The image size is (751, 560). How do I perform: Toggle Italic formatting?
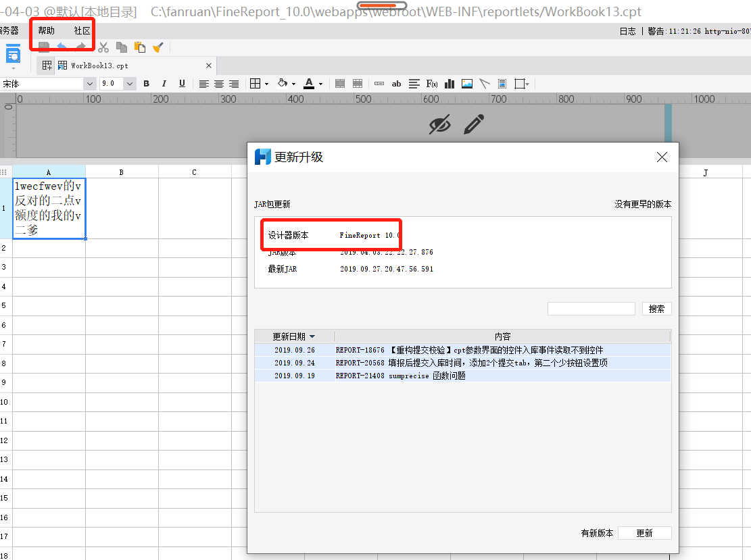coord(164,84)
